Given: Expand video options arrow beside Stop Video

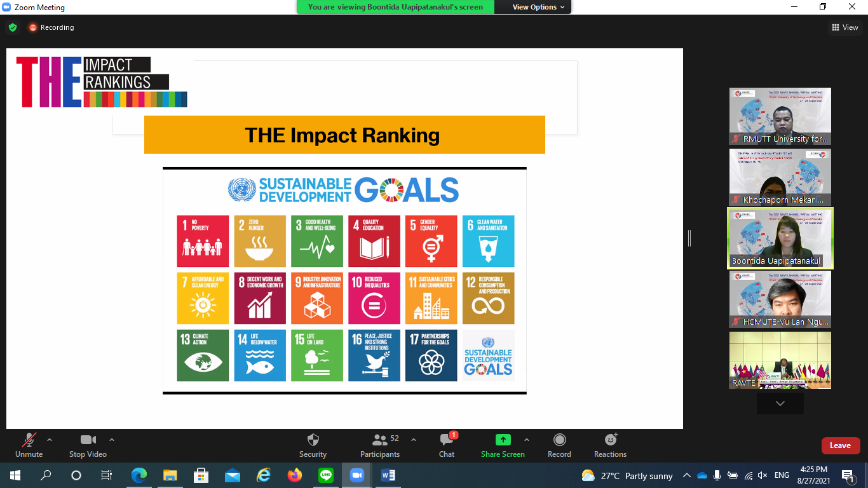Looking at the screenshot, I should click(112, 440).
